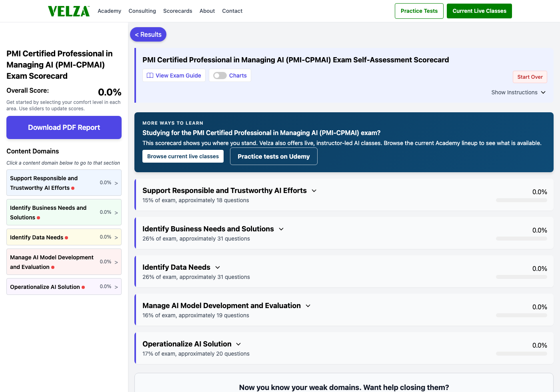Click Browse current live classes
560x392 pixels.
coord(183,156)
